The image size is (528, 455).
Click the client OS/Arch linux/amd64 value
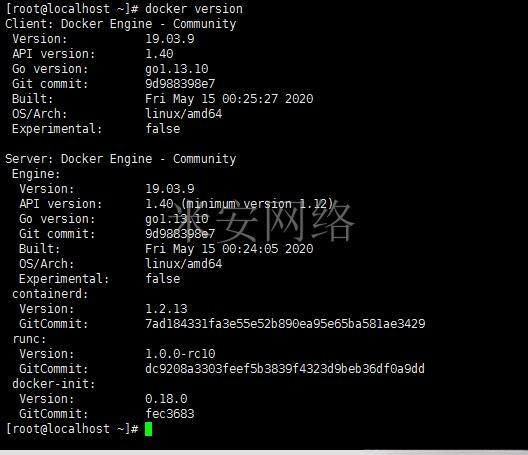pyautogui.click(x=184, y=114)
